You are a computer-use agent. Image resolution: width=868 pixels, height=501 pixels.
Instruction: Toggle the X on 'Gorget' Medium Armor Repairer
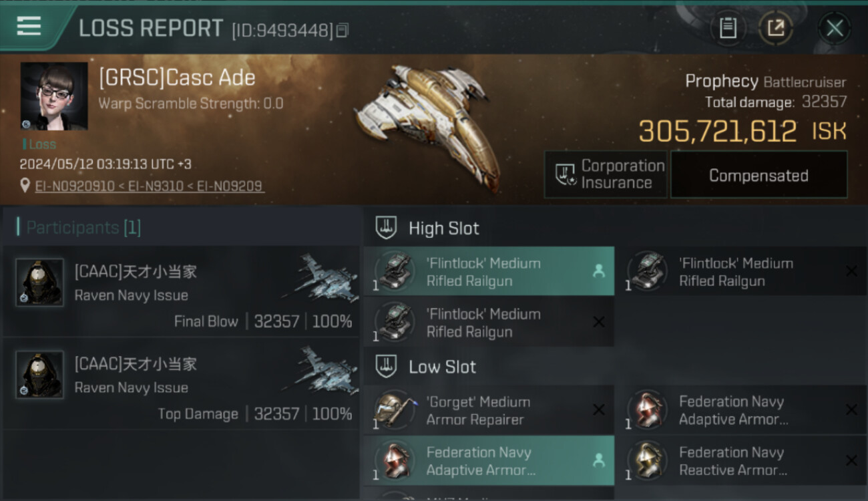(x=598, y=410)
